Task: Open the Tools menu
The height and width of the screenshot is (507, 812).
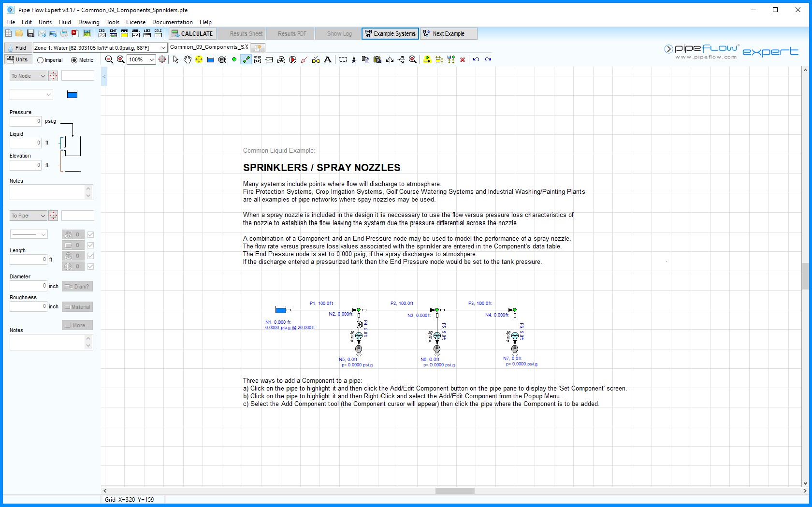Action: (x=113, y=22)
